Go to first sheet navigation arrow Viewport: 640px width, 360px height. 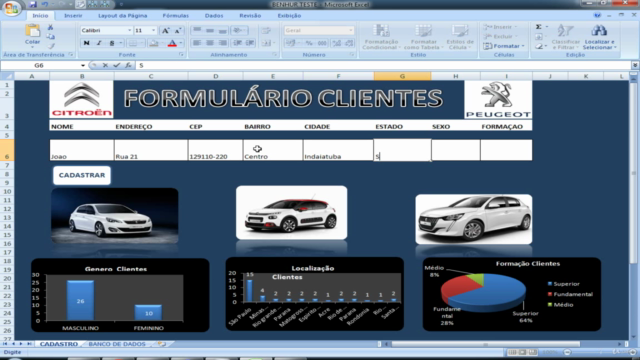click(x=5, y=344)
